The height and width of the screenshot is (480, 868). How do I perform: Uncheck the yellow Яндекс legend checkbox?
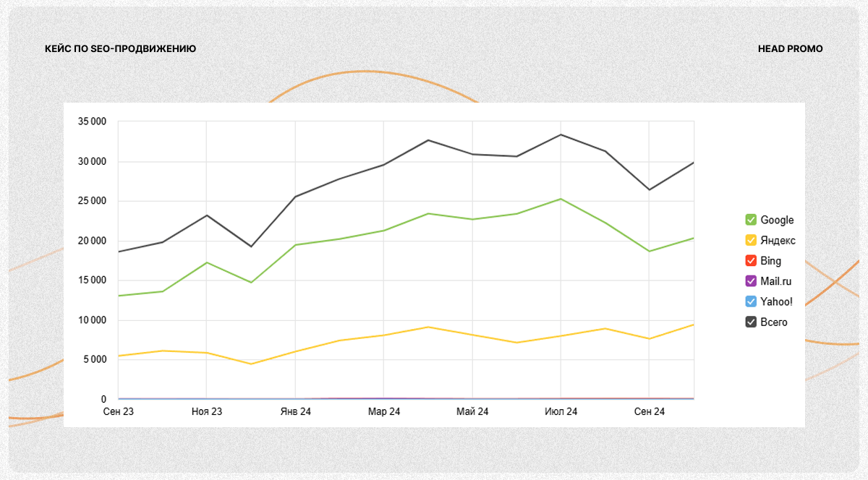click(751, 240)
